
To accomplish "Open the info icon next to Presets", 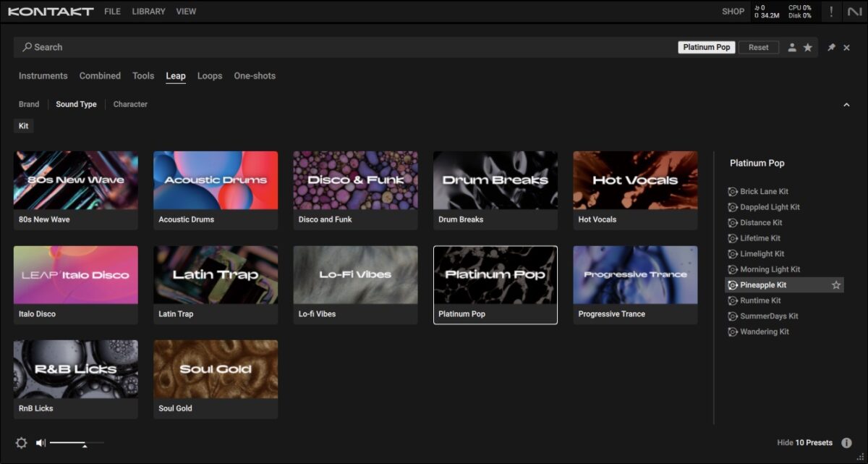I will [846, 443].
